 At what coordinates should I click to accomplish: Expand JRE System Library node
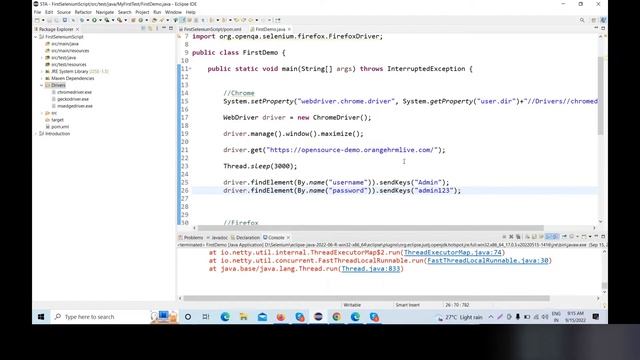tap(42, 71)
